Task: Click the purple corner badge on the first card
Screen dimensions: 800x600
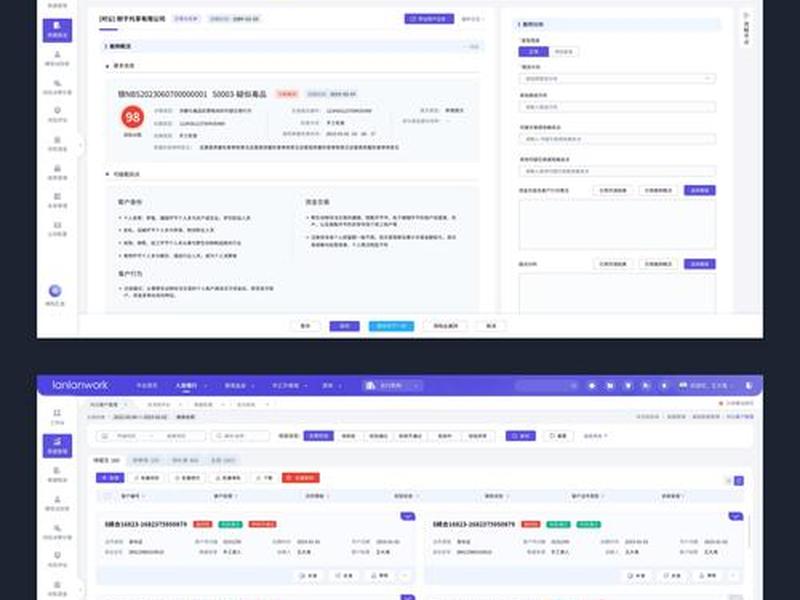Action: 408,517
